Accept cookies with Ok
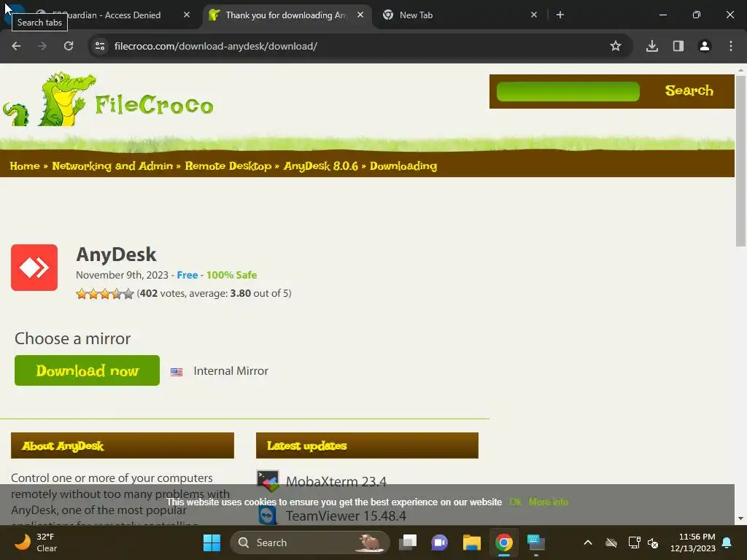The image size is (747, 560). (x=515, y=502)
